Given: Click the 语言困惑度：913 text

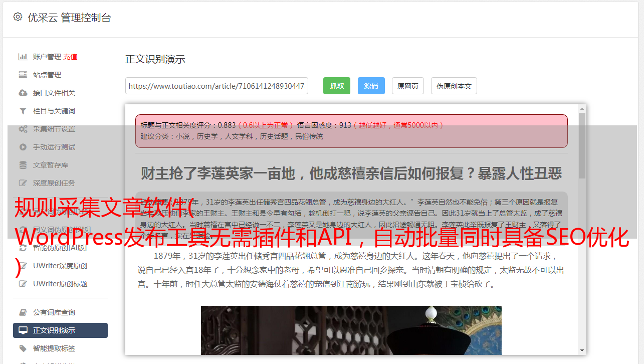Looking at the screenshot, I should coord(324,125).
